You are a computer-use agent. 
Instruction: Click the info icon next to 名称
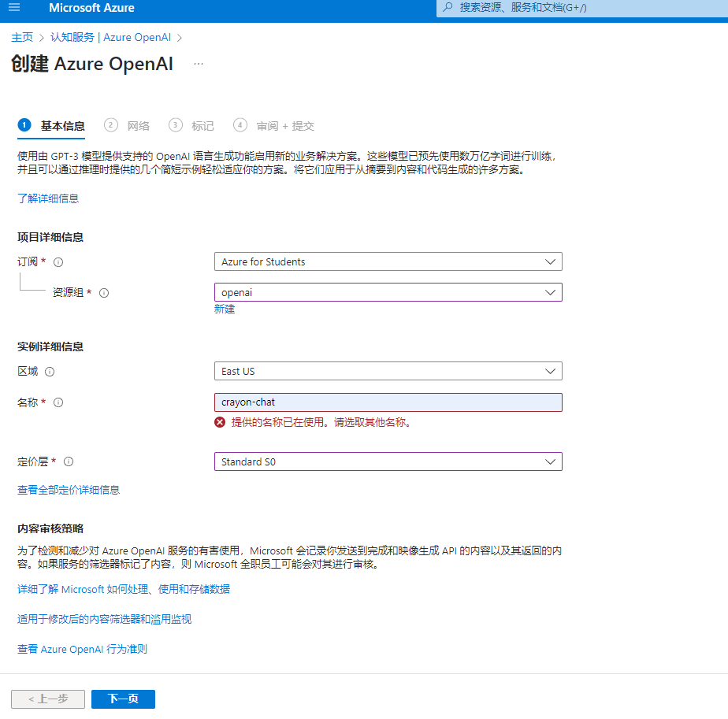(58, 402)
